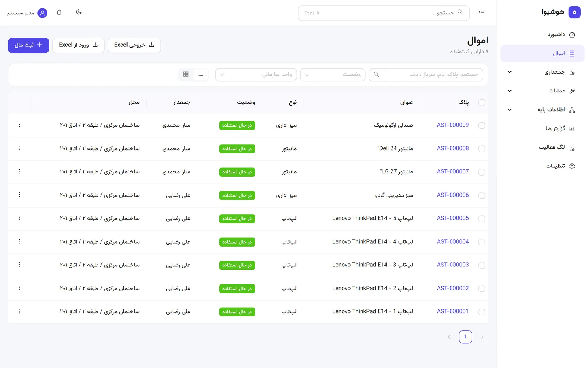The height and width of the screenshot is (368, 588).
Task: Click the ثبت مال button
Action: 28,45
